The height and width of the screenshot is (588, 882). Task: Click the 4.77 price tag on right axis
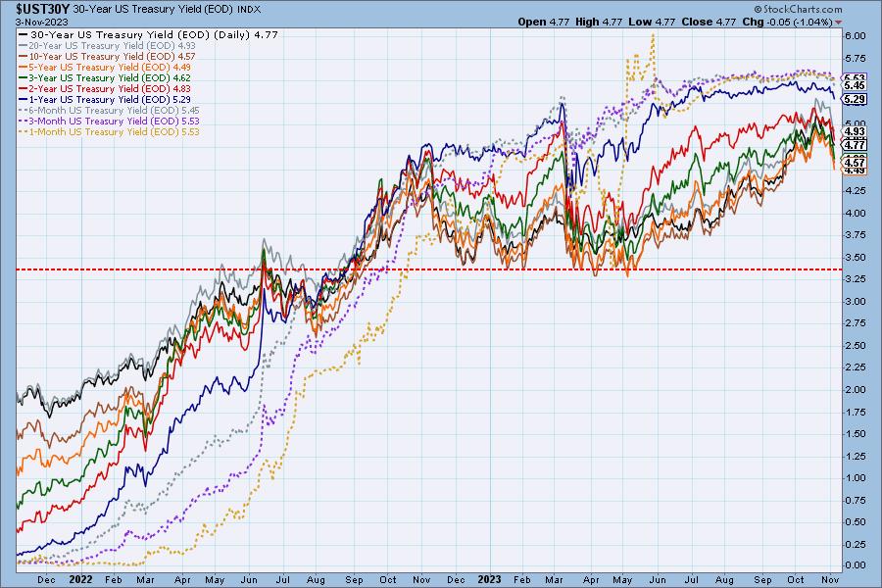(x=855, y=145)
